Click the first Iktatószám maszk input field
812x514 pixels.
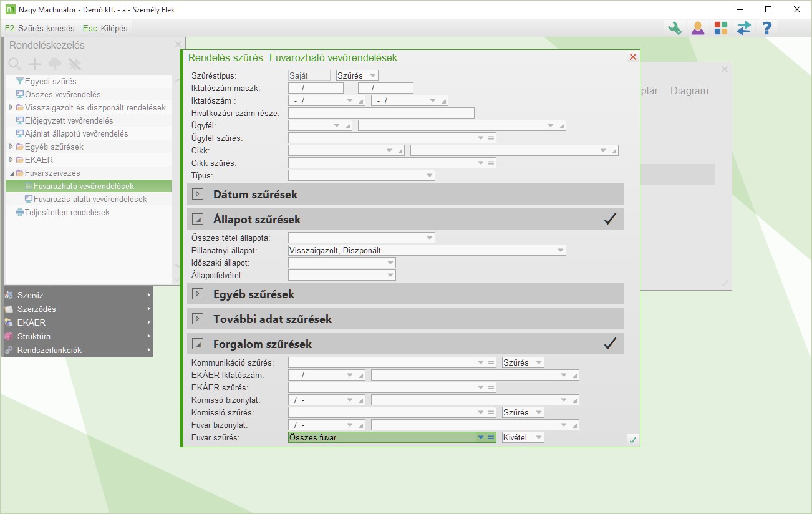click(x=316, y=88)
